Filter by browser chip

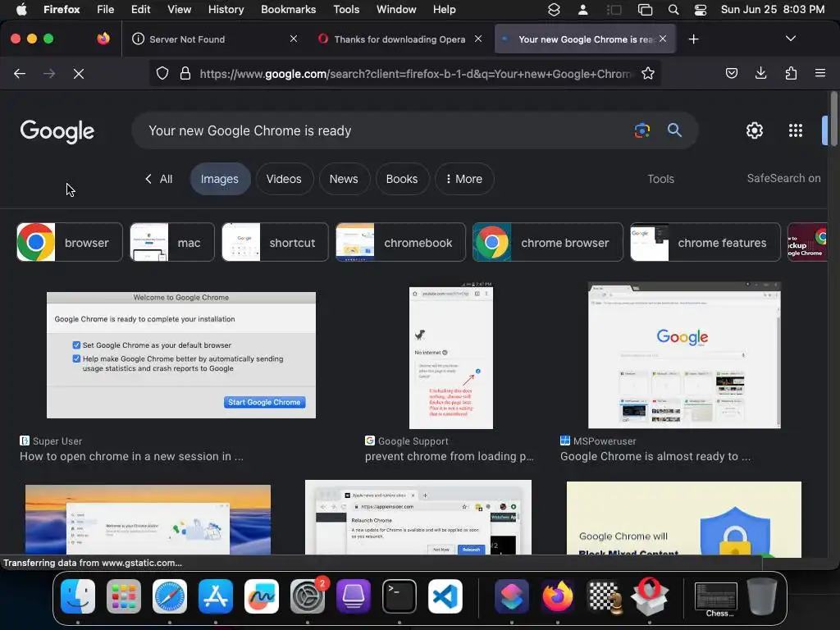[70, 242]
